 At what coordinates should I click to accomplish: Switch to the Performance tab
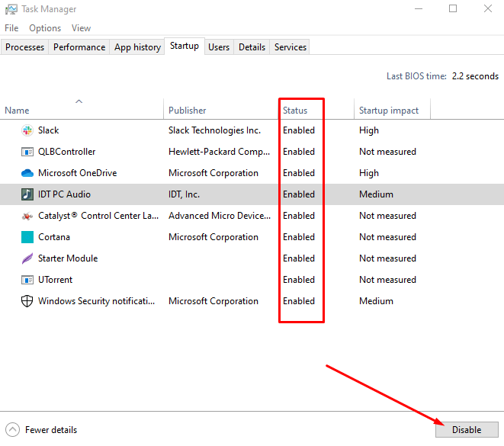[x=79, y=47]
